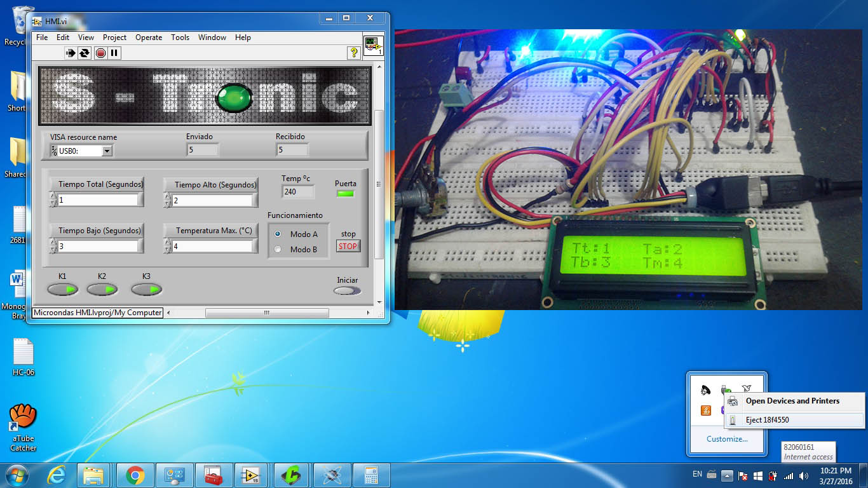Click the Control Panel taskbar icon
This screenshot has width=868, height=488.
[173, 475]
